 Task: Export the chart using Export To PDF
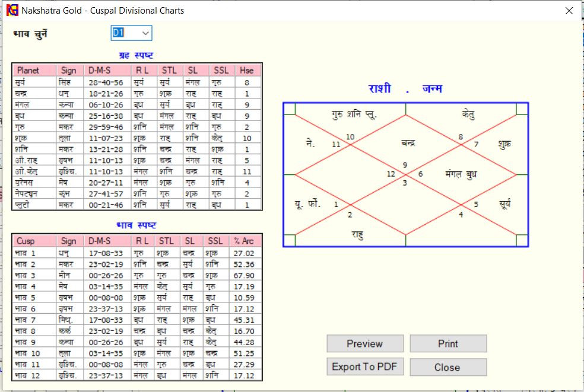[365, 367]
